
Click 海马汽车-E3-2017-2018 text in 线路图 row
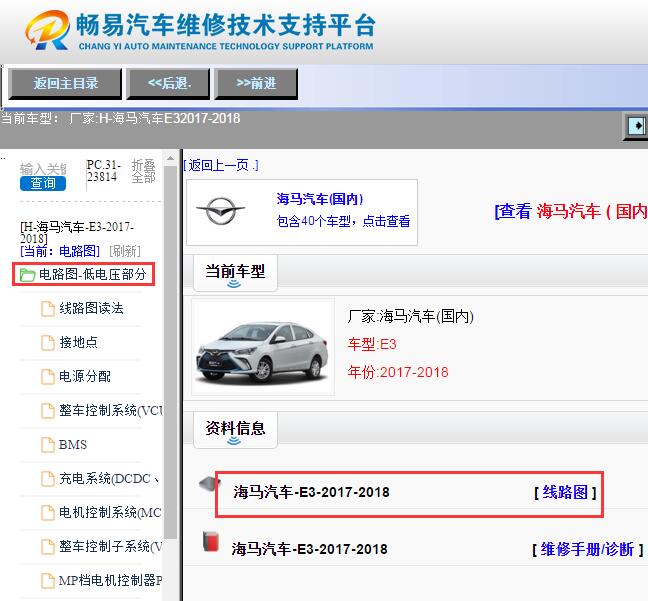click(311, 492)
